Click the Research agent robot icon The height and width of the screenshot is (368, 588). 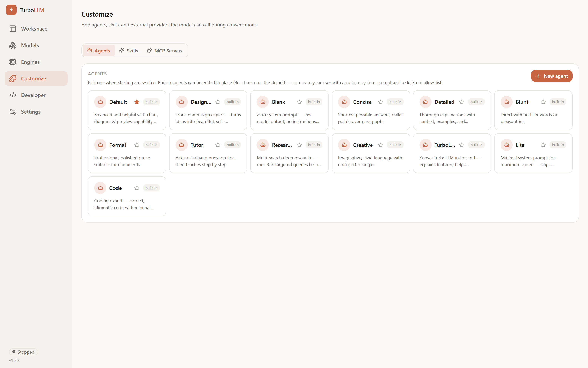click(263, 145)
